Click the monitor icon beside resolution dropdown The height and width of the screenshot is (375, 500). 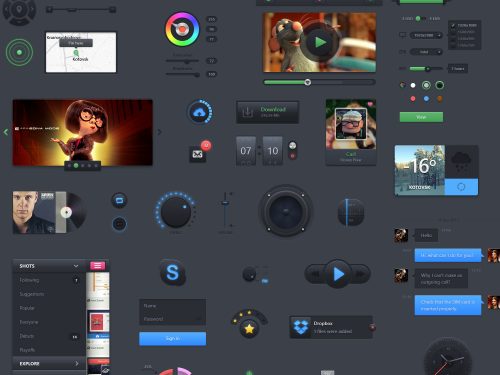coord(402,35)
